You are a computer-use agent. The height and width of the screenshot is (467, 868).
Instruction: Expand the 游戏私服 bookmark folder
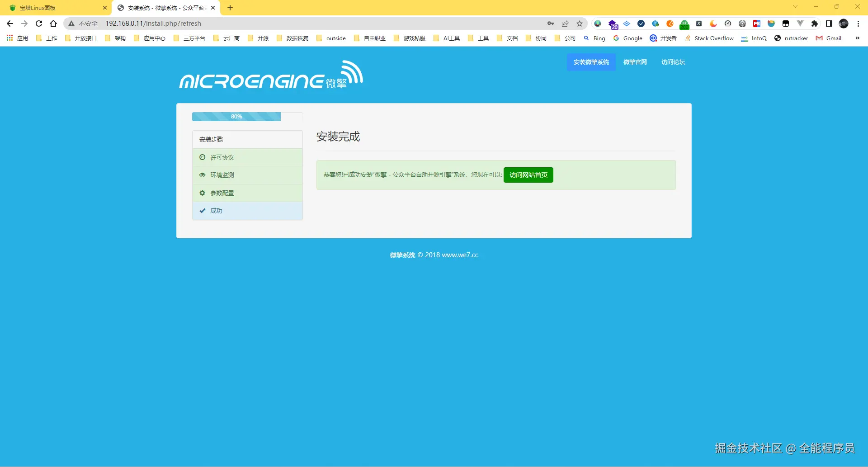[409, 38]
